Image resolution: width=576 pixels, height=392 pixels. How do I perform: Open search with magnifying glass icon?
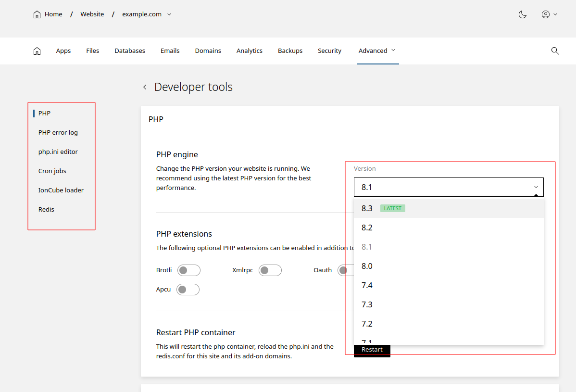tap(555, 51)
